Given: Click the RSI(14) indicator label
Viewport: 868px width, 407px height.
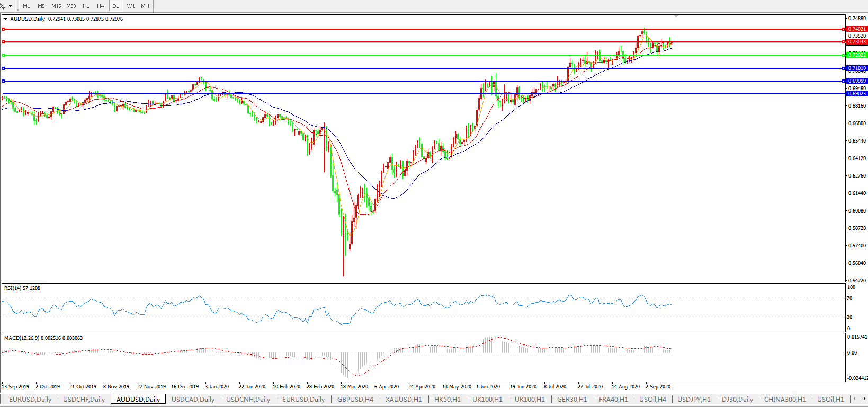Looking at the screenshot, I should coord(22,288).
